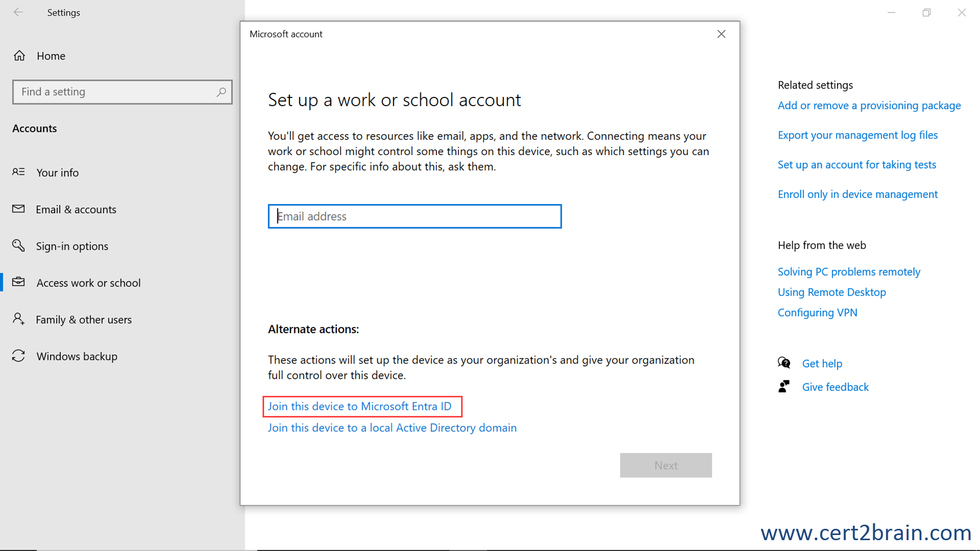Click the Next button
This screenshot has width=980, height=551.
point(666,465)
